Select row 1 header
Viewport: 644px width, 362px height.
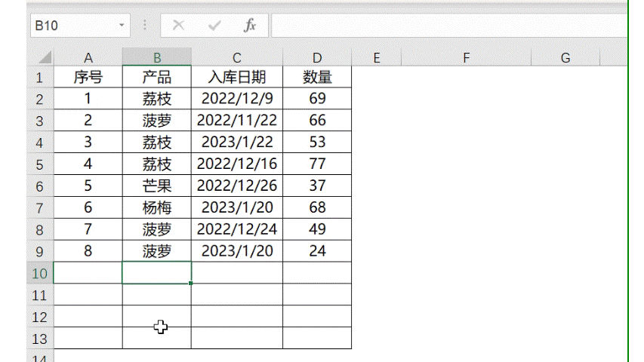[39, 77]
